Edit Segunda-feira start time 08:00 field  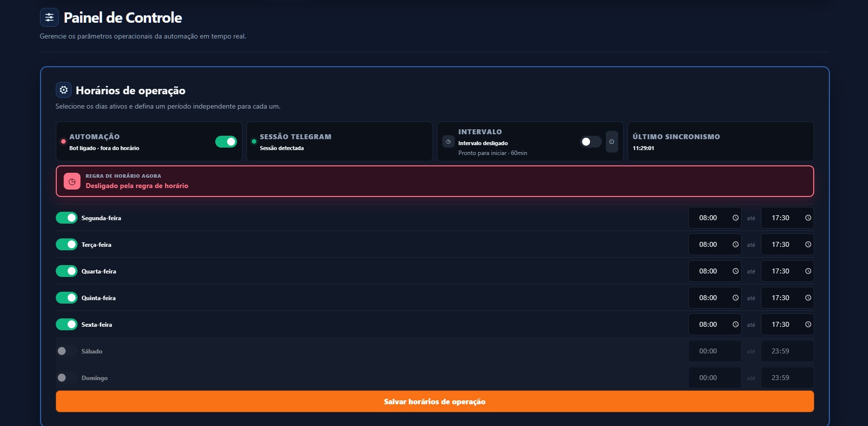coord(714,218)
